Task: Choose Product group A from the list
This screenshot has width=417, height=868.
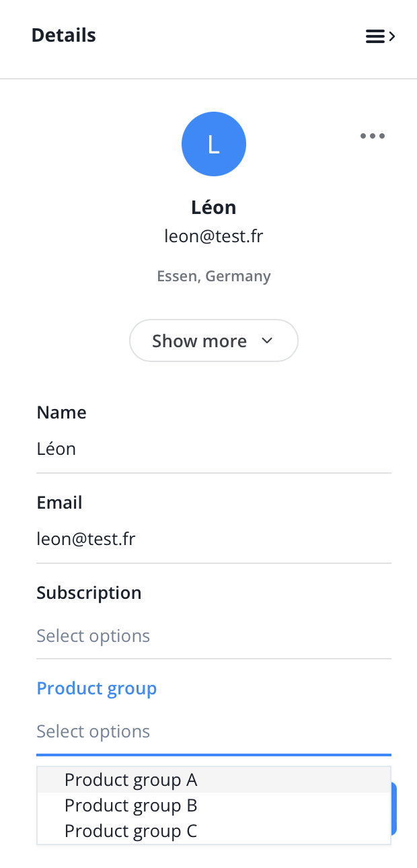Action: pyautogui.click(x=131, y=780)
